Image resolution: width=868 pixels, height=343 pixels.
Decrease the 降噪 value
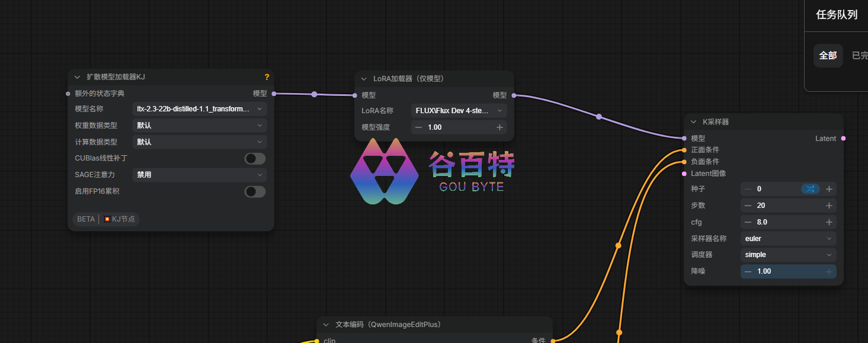(x=748, y=271)
